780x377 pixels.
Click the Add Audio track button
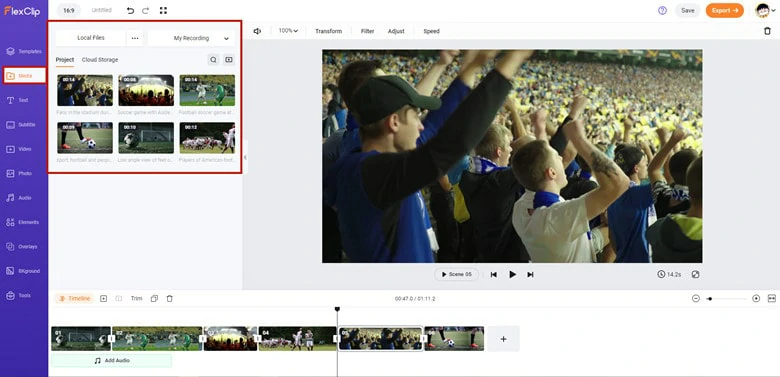point(111,360)
